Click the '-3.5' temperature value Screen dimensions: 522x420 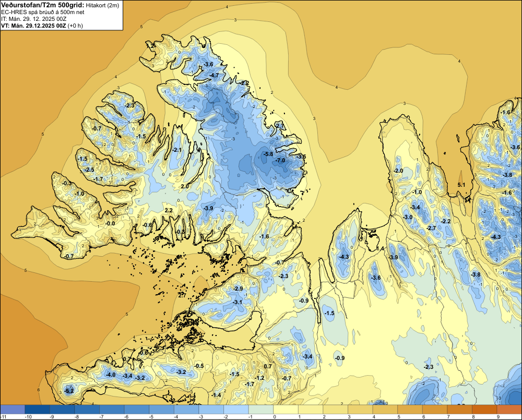coord(301,157)
